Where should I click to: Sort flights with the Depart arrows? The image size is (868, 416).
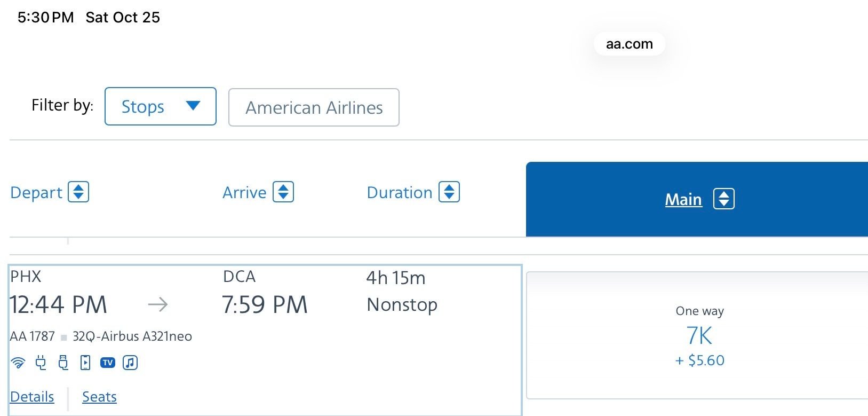click(x=78, y=192)
